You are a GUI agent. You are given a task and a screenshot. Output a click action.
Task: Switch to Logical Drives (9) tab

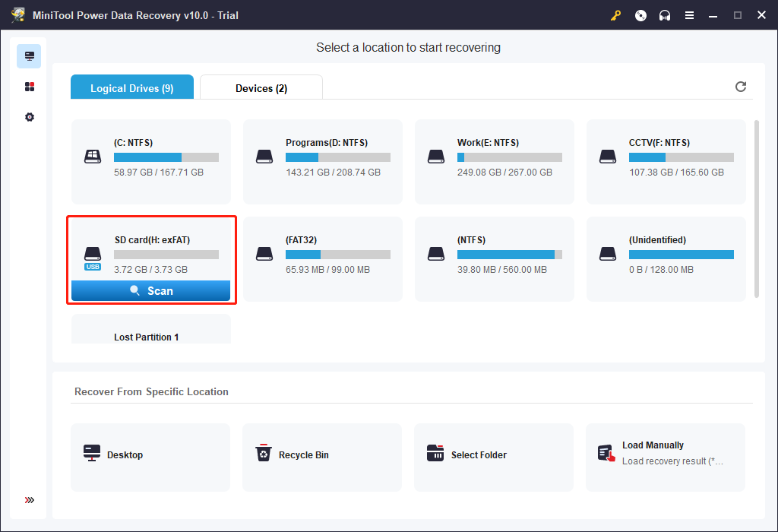point(132,87)
